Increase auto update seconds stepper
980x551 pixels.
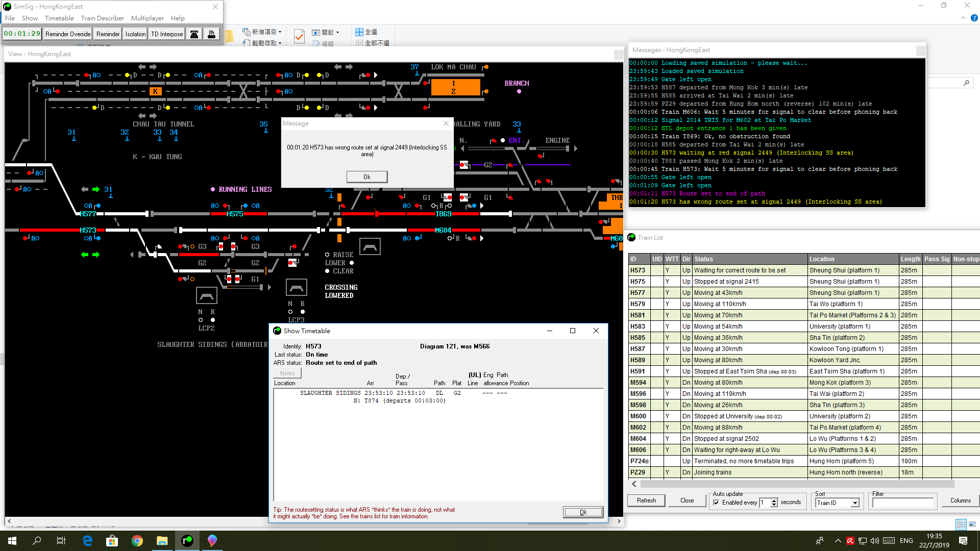(x=774, y=500)
